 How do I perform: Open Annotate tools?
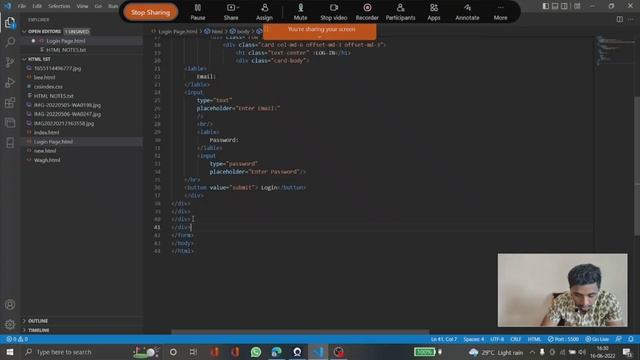point(467,12)
